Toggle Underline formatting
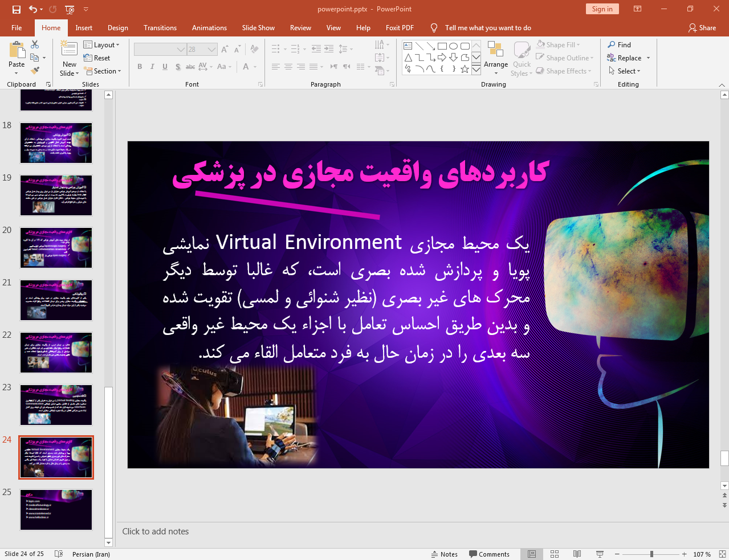The image size is (729, 560). click(165, 67)
